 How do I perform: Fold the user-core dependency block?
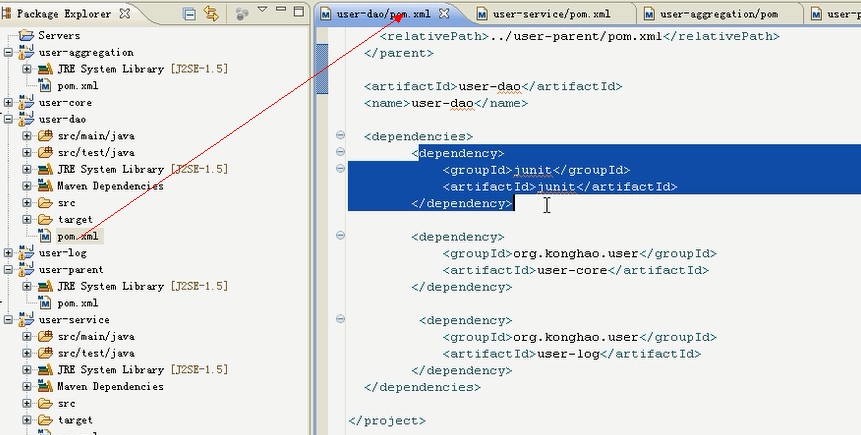point(340,237)
